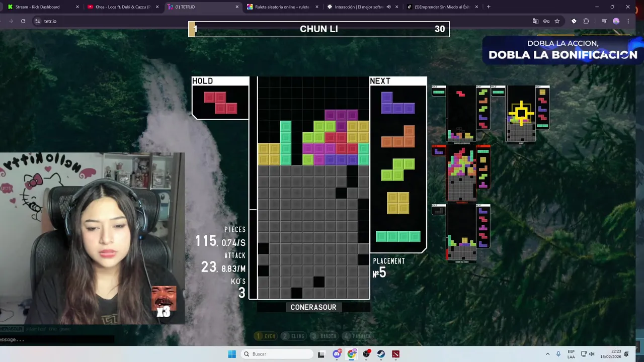Viewport: 644px width, 362px height.
Task: Open OBS Studio from the taskbar
Action: pyautogui.click(x=366, y=354)
